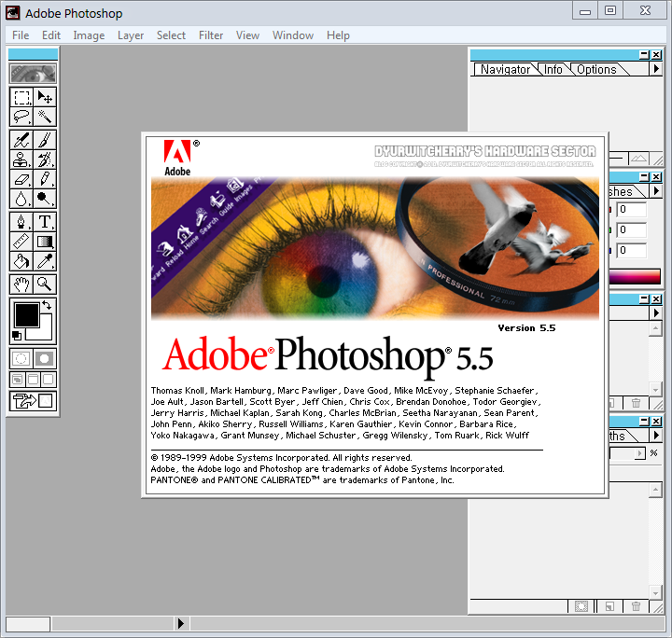Viewport: 672px width, 638px height.
Task: Select the Blur tool
Action: point(21,199)
